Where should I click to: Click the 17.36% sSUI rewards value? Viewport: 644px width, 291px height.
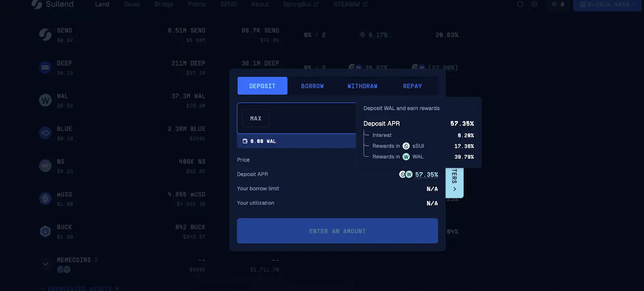click(x=464, y=146)
